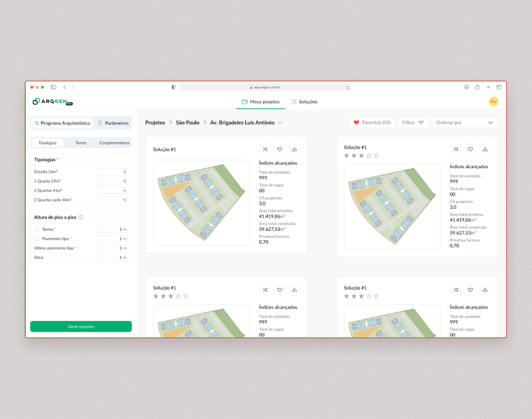The image size is (532, 419).
Task: Click the ARQGEN logo
Action: [52, 101]
